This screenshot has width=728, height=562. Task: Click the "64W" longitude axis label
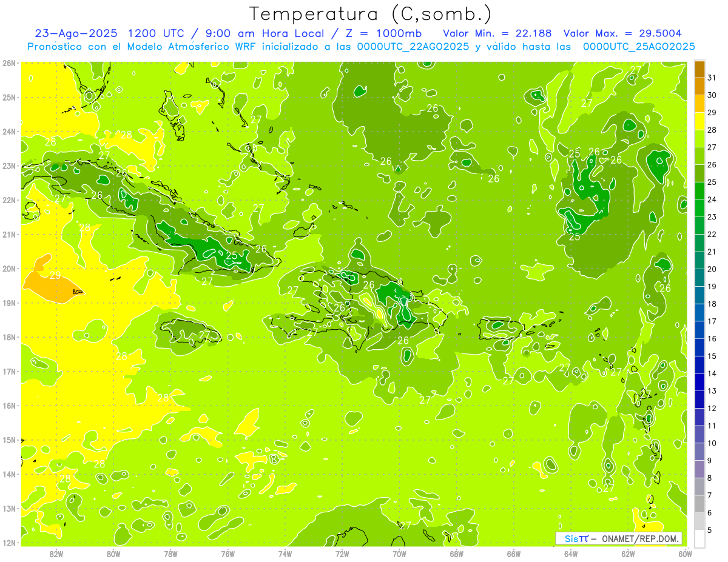571,553
